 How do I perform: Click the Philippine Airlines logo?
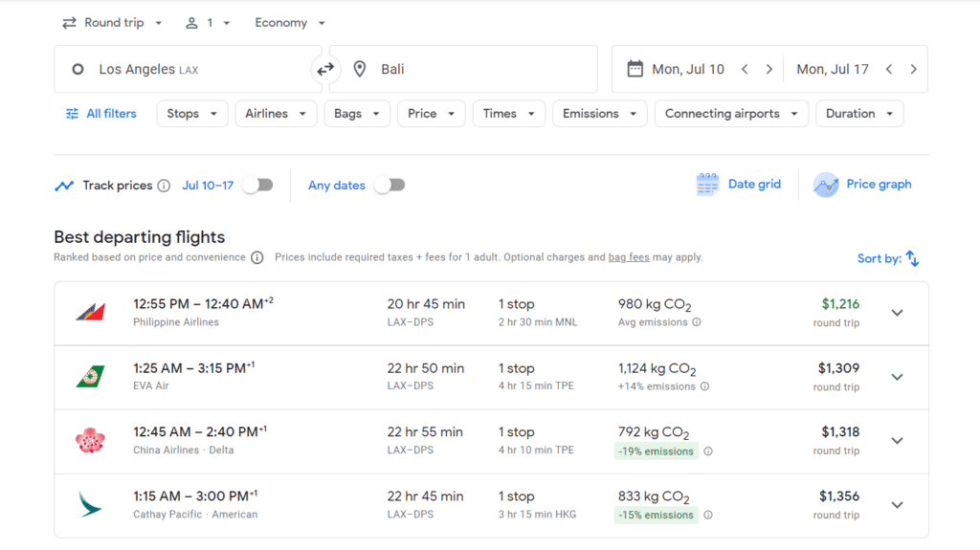click(x=91, y=311)
